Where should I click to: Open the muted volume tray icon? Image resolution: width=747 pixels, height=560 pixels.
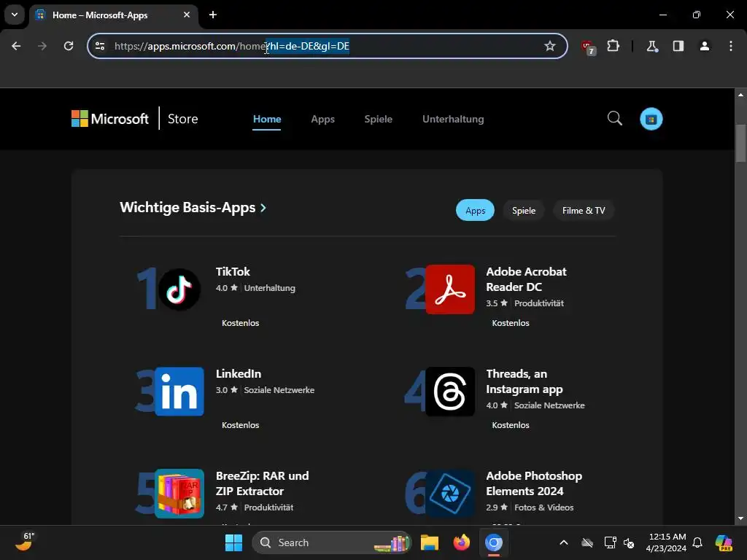[x=629, y=542]
